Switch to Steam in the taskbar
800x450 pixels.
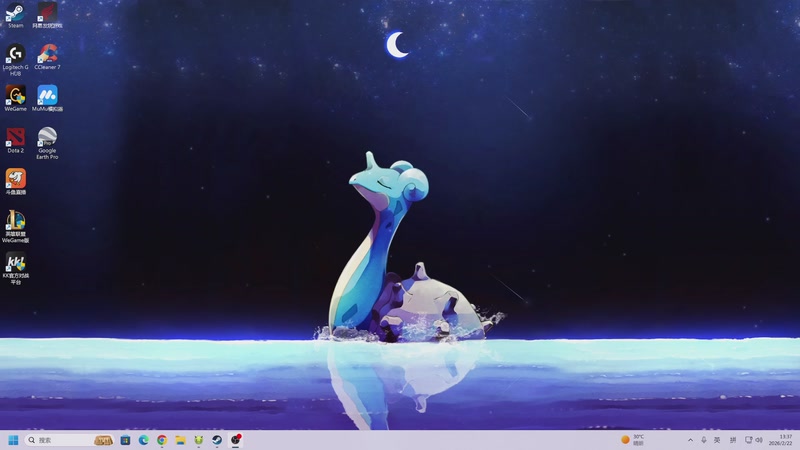click(217, 440)
